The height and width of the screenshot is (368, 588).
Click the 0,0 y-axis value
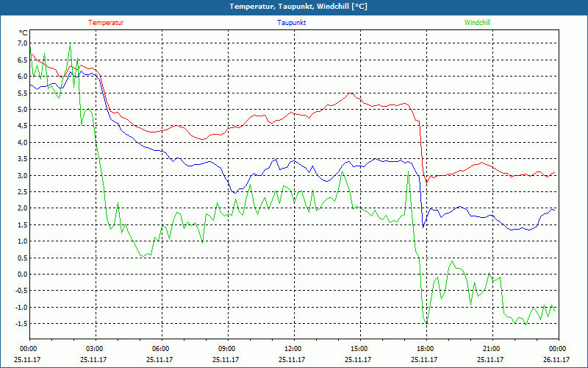(23, 275)
